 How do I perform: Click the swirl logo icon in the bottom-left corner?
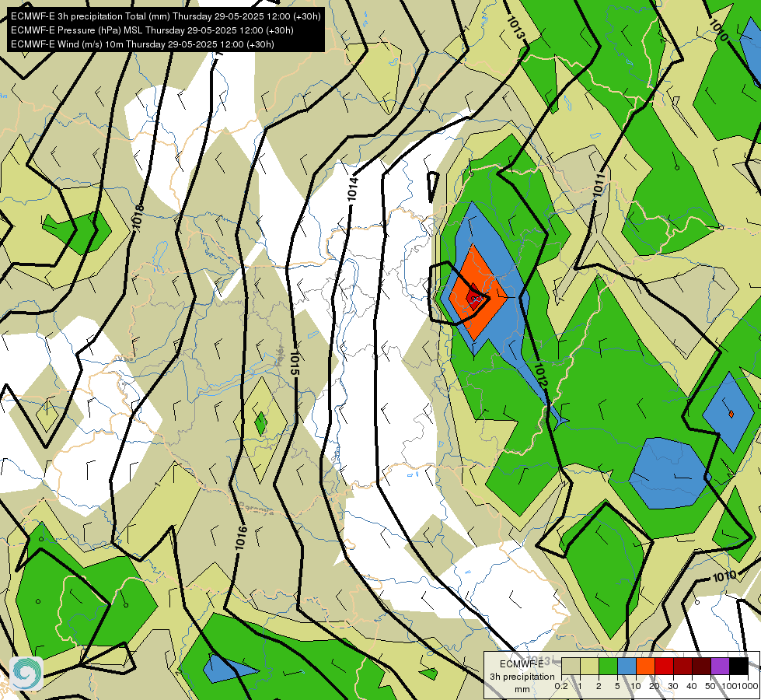coord(26,674)
